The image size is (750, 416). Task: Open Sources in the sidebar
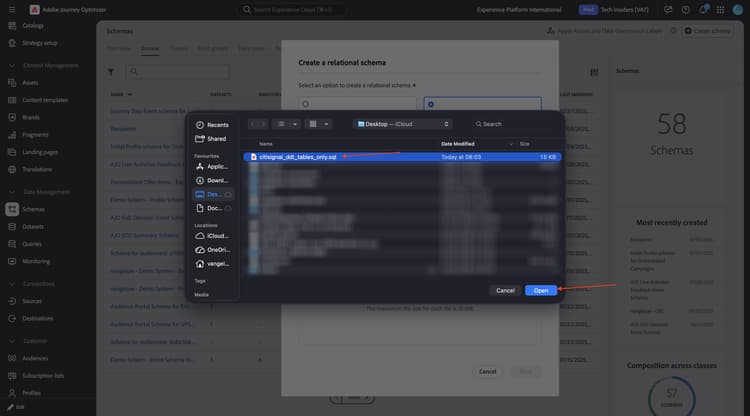[x=32, y=301]
